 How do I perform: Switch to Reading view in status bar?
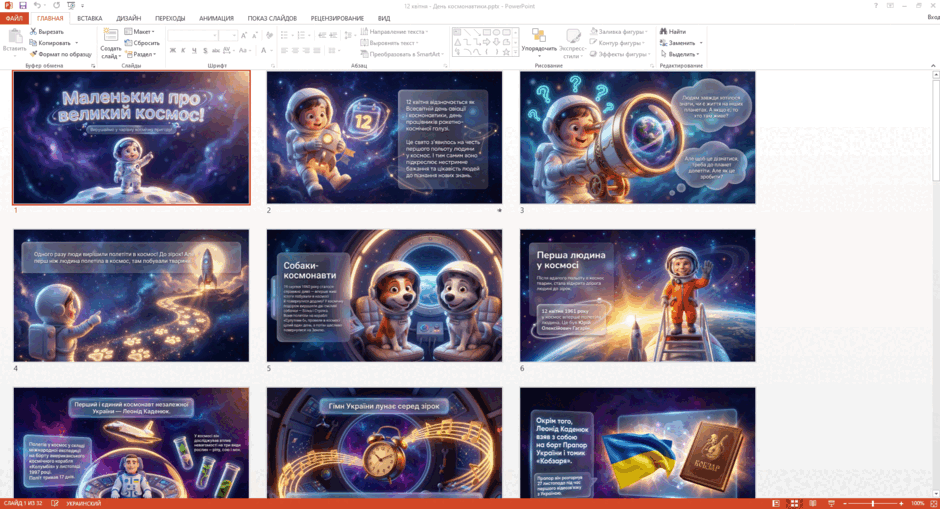pyautogui.click(x=813, y=504)
